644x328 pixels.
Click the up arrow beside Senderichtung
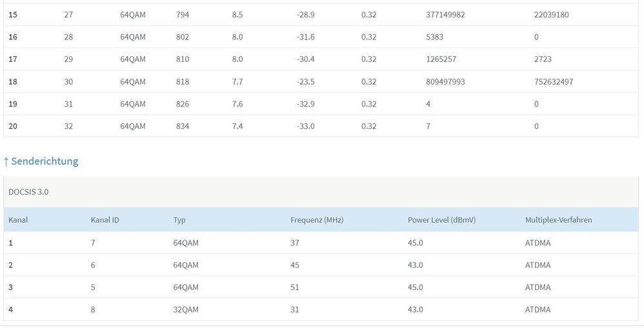click(x=6, y=161)
